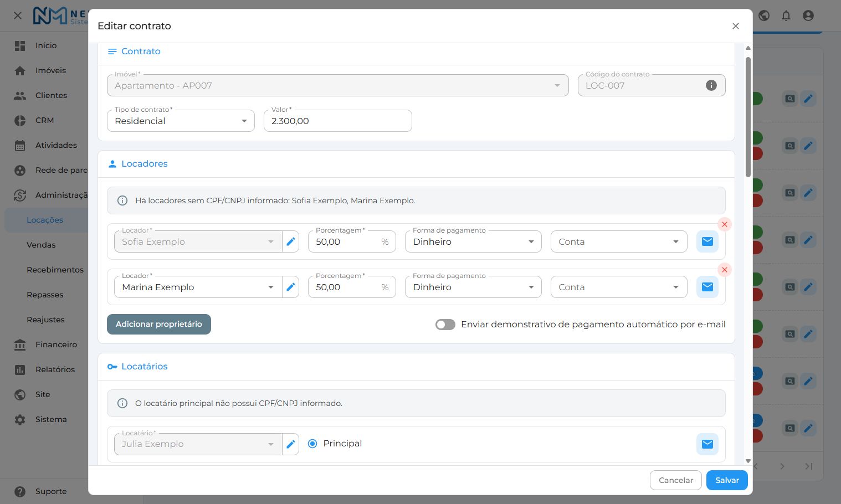Go to Imóveis in sidebar
Image resolution: width=841 pixels, height=504 pixels.
[x=50, y=70]
